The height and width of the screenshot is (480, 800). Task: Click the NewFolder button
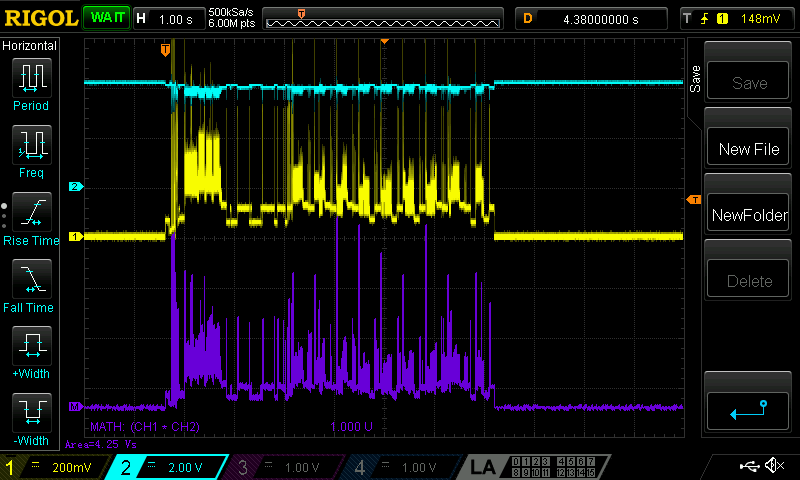749,215
